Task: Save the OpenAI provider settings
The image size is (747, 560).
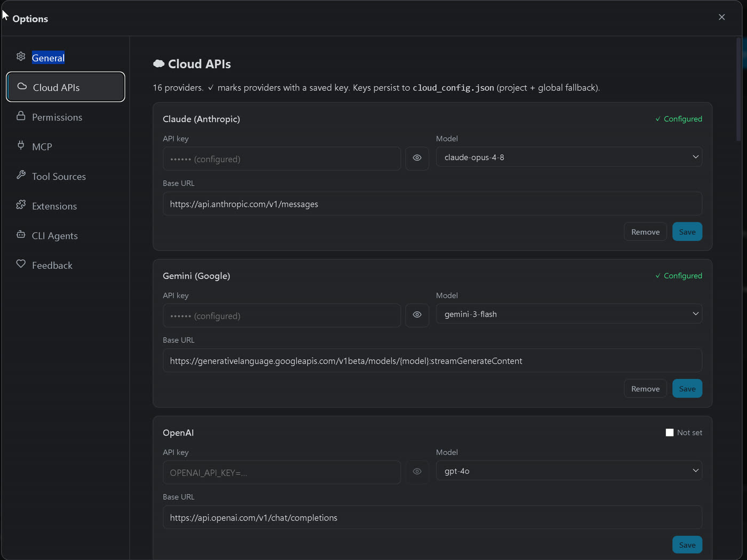Action: click(x=687, y=545)
